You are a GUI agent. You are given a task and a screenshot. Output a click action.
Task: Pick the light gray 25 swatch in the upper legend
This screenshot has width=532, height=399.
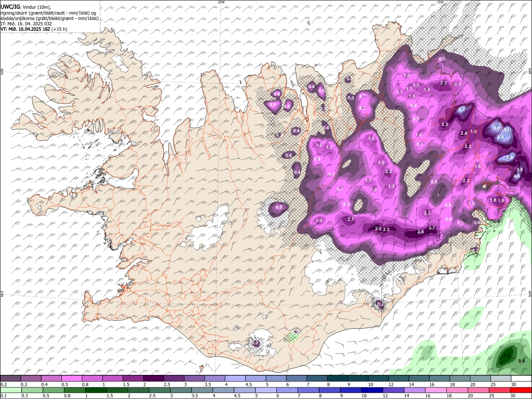[501, 379]
